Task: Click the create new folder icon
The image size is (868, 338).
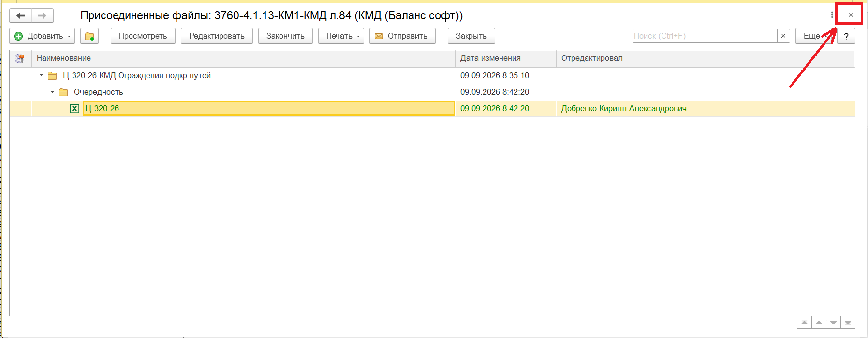Action: (89, 36)
